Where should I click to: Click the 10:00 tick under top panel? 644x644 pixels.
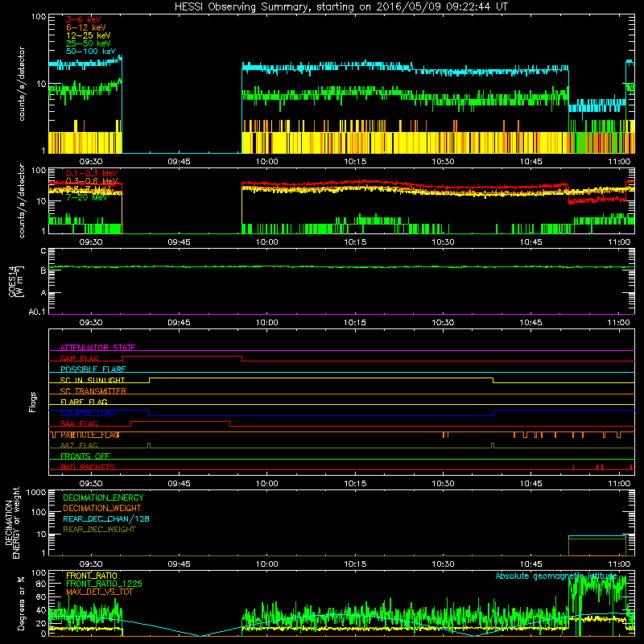(267, 162)
